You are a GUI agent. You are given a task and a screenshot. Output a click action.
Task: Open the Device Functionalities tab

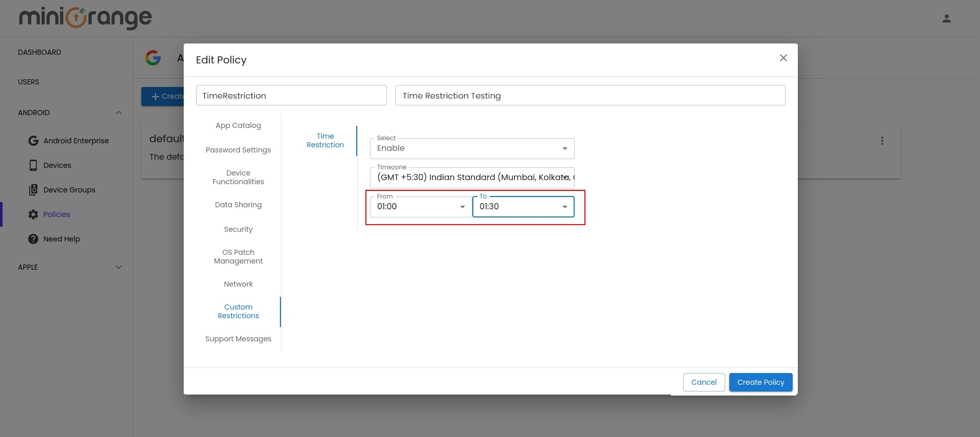tap(238, 178)
